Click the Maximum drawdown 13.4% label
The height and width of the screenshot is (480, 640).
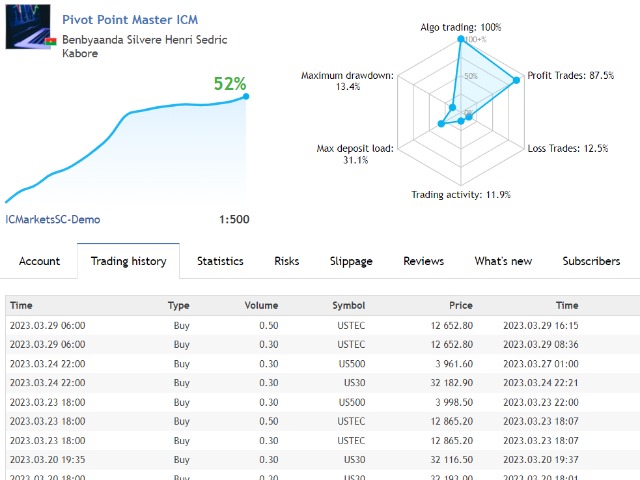347,81
